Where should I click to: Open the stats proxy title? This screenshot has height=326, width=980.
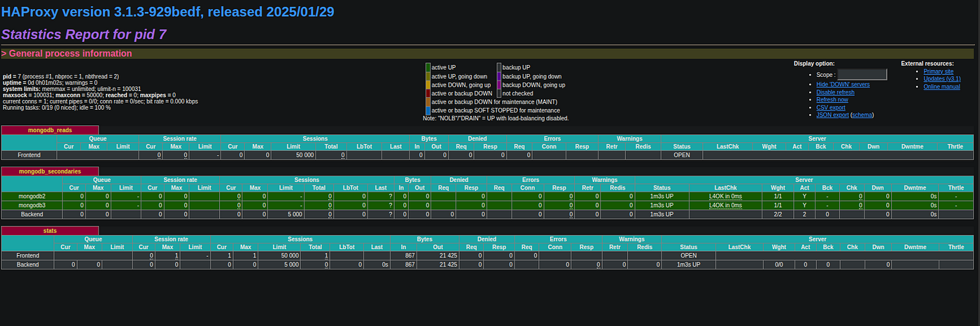50,229
